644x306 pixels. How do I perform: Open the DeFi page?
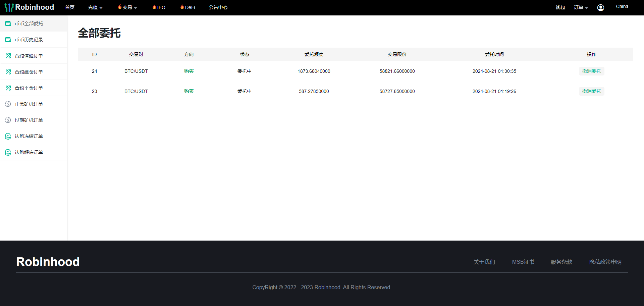tap(190, 8)
